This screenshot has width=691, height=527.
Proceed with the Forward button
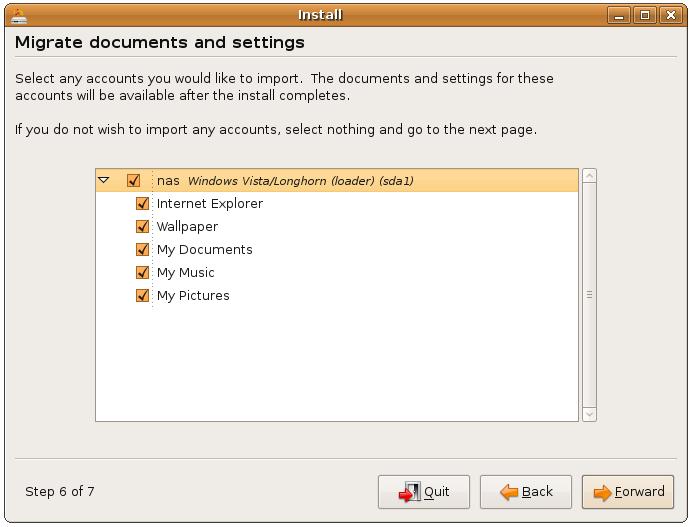(x=628, y=492)
